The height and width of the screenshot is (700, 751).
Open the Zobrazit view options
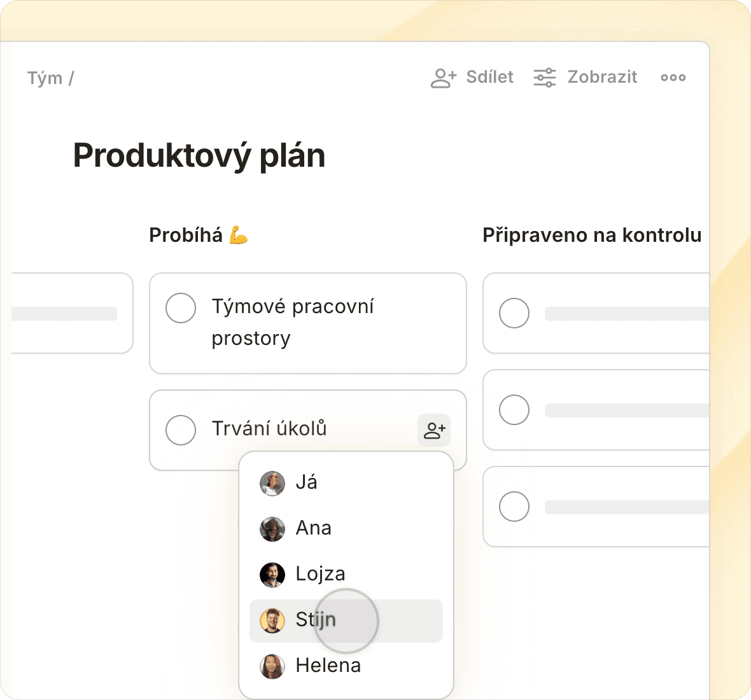(x=602, y=78)
